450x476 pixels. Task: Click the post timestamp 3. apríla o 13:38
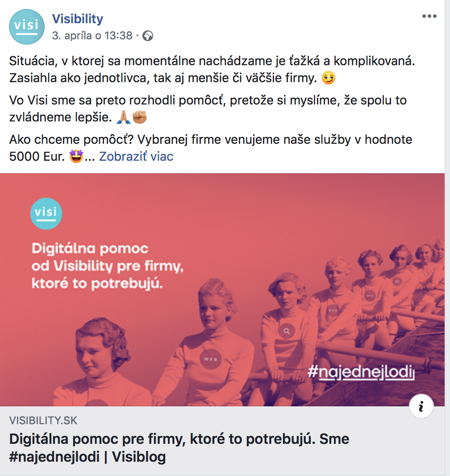[92, 36]
